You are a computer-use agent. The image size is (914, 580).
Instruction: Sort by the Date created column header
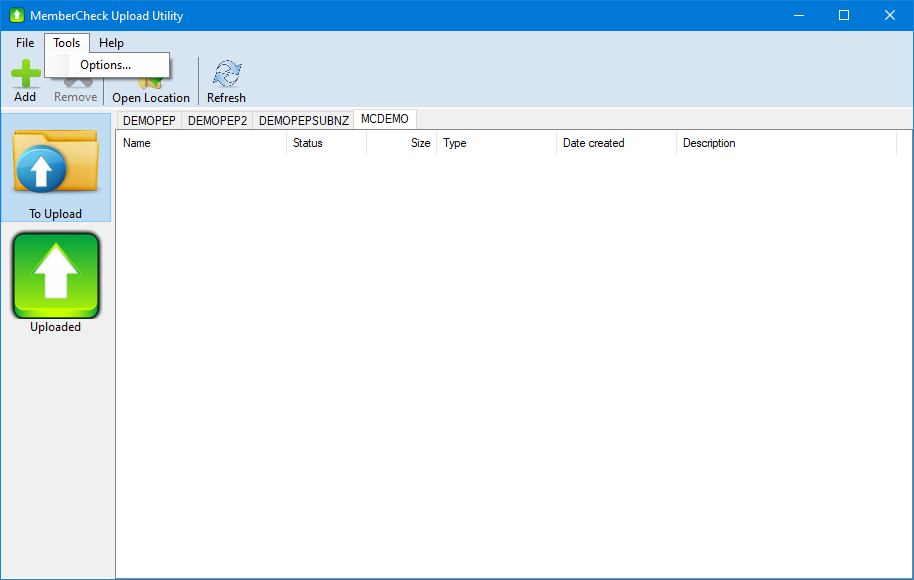(x=616, y=143)
